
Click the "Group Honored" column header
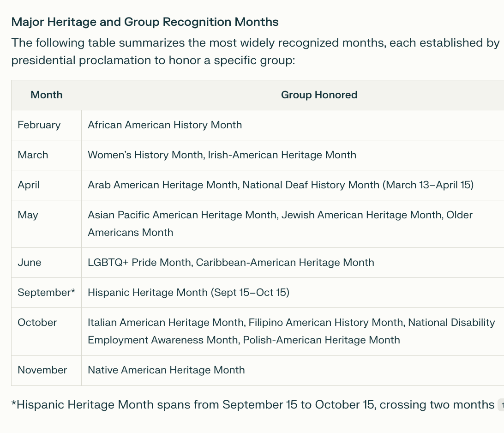pyautogui.click(x=319, y=95)
